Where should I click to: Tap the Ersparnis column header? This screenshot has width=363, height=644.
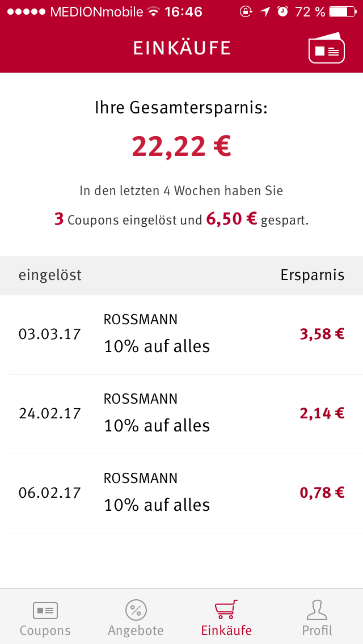(x=313, y=275)
